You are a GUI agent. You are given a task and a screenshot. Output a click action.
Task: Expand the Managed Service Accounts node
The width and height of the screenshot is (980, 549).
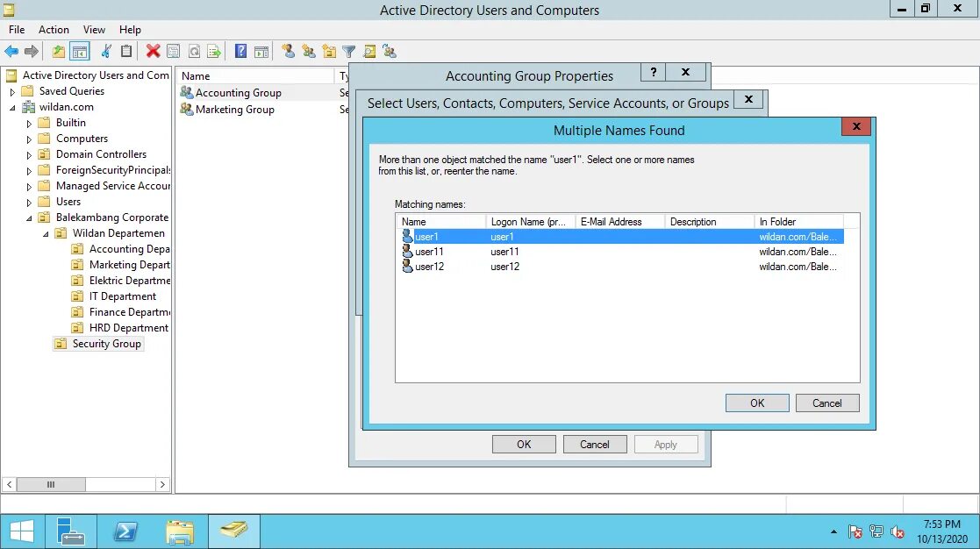(x=29, y=186)
